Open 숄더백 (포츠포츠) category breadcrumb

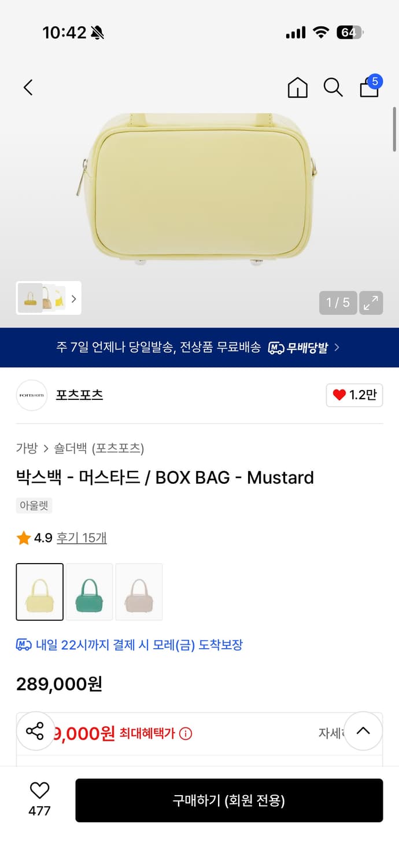pyautogui.click(x=99, y=448)
